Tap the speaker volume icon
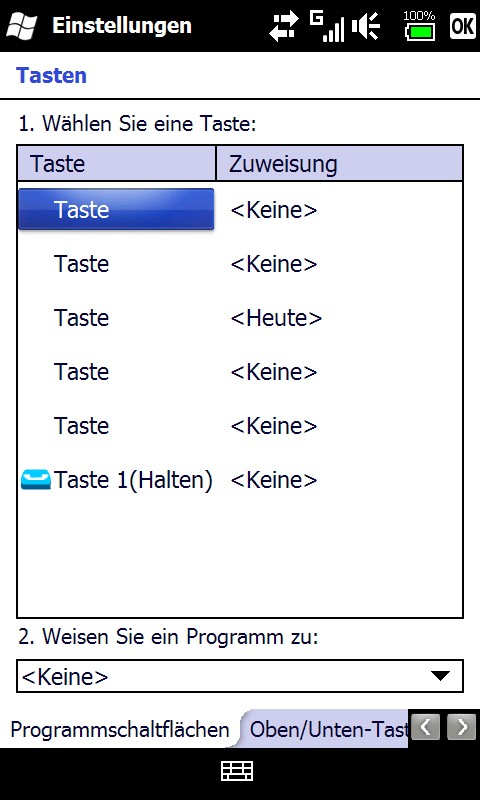The height and width of the screenshot is (800, 480). (x=366, y=27)
